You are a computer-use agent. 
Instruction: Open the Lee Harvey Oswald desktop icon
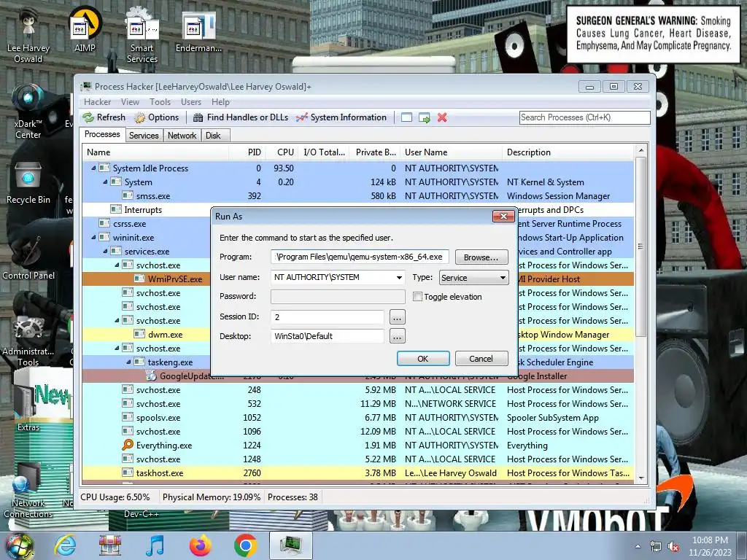[28, 36]
